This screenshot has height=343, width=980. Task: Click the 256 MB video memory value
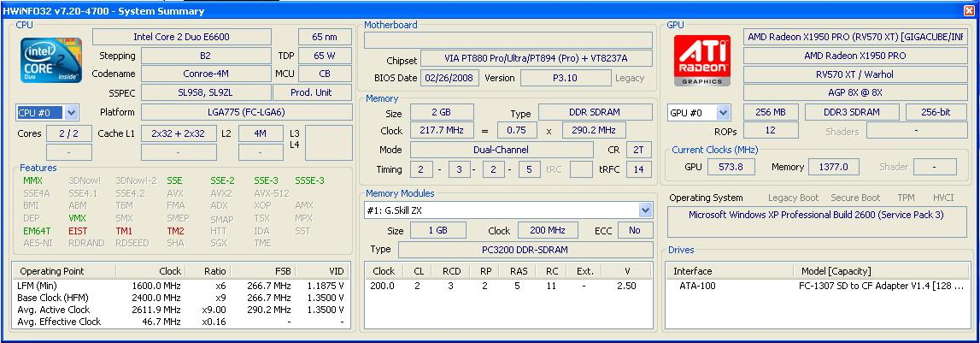pos(771,113)
